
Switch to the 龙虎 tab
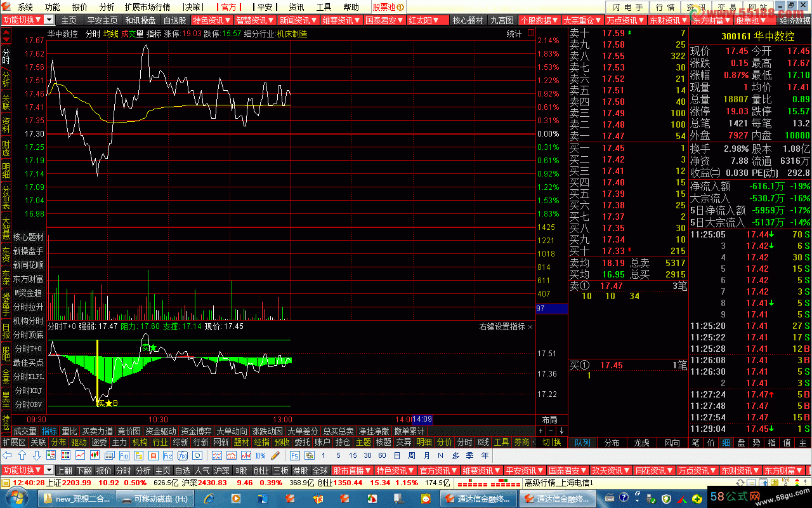(642, 443)
